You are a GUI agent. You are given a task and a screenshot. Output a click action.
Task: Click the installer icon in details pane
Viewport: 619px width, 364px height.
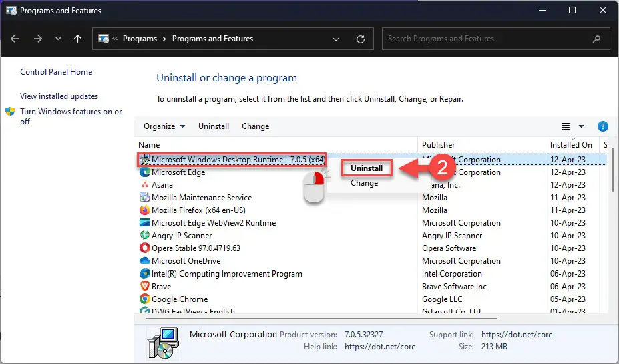pyautogui.click(x=163, y=342)
